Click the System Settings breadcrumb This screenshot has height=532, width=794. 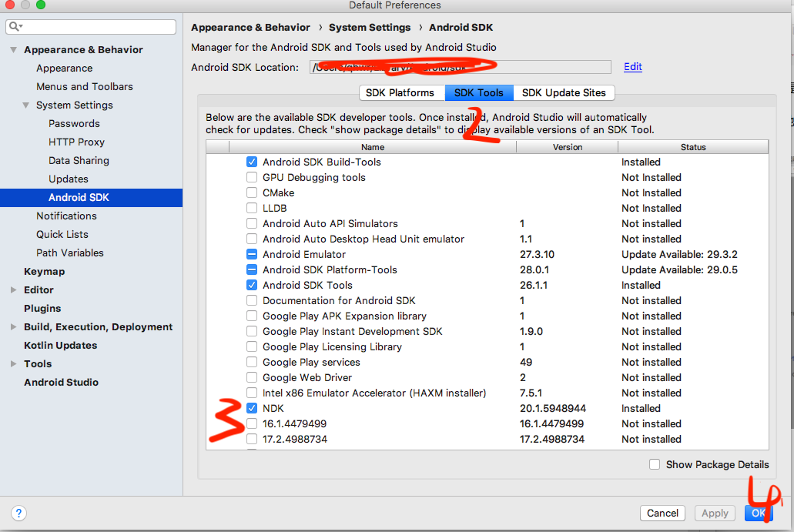coord(370,28)
